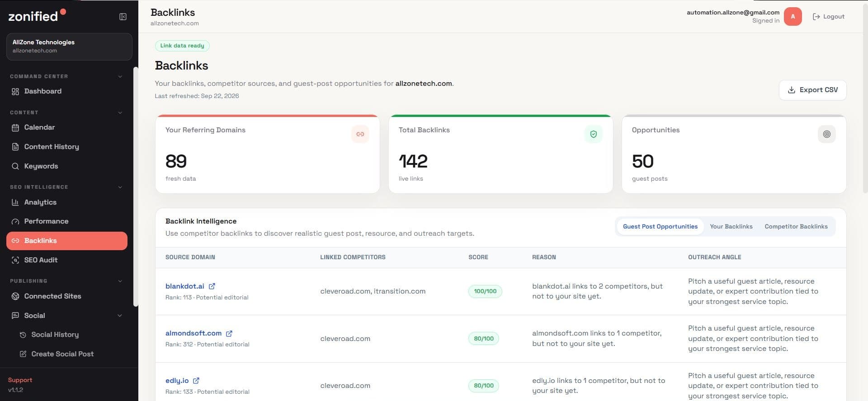The image size is (868, 401).
Task: Switch to Competitor Backlinks tab
Action: (x=796, y=227)
